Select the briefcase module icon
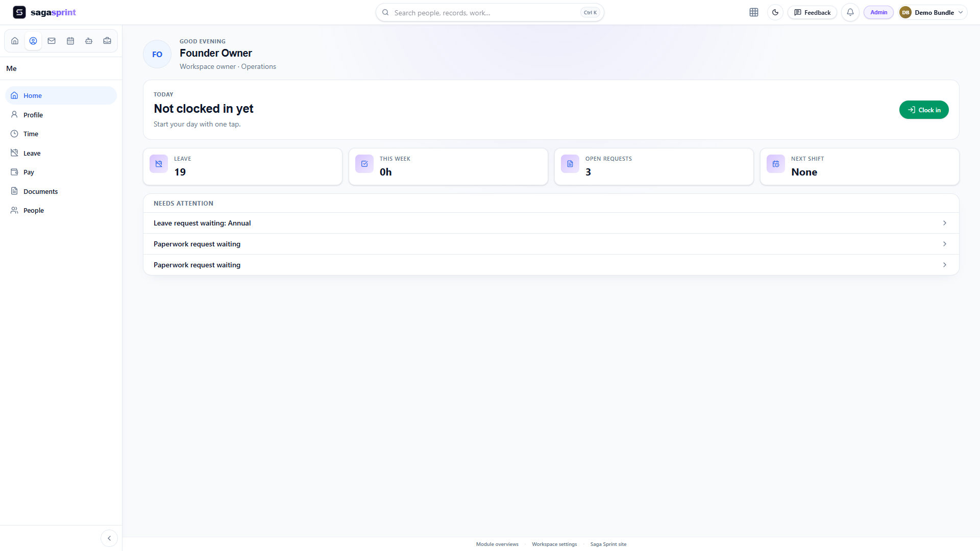Image resolution: width=980 pixels, height=551 pixels. (x=107, y=41)
